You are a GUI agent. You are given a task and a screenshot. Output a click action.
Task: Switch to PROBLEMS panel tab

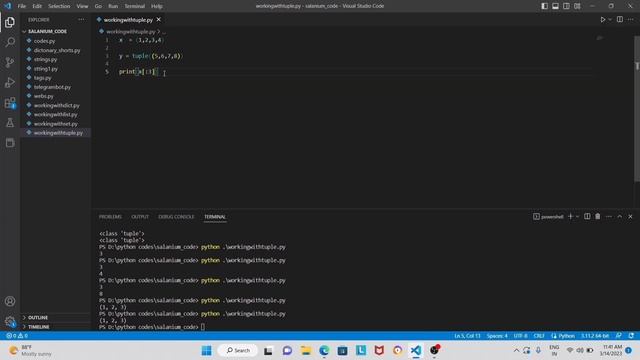tap(110, 217)
